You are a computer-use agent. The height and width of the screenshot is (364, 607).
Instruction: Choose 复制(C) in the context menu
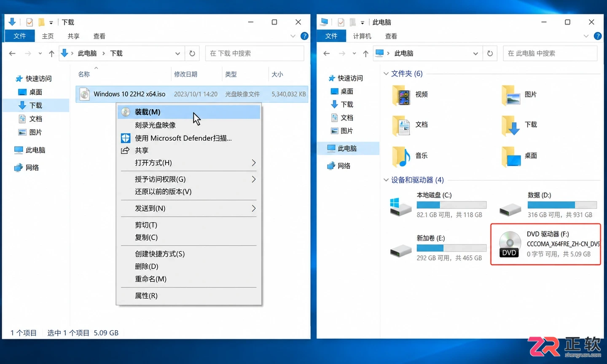[x=189, y=238]
